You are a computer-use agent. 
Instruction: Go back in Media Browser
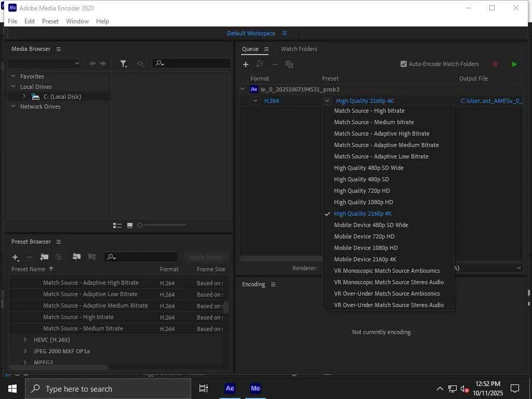pos(92,63)
